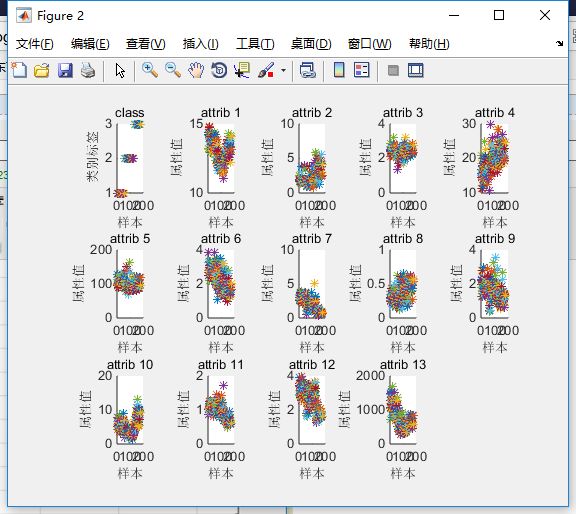
Task: Click the class subplot axes
Action: coord(130,158)
